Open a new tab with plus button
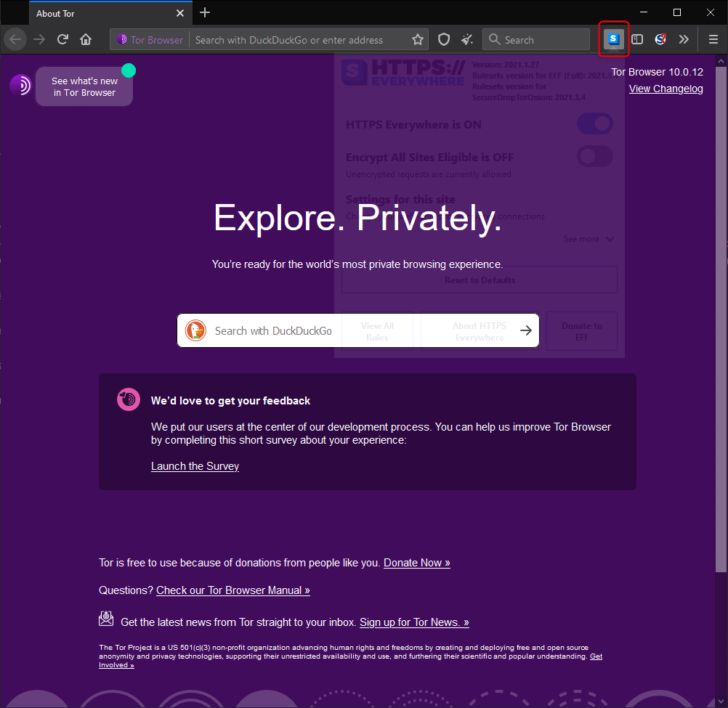Viewport: 728px width, 708px height. pyautogui.click(x=205, y=13)
